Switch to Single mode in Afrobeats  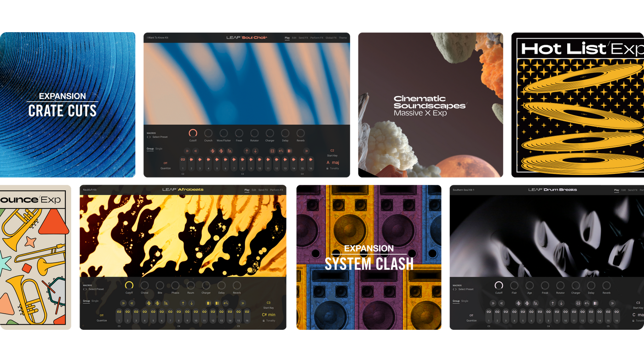point(95,301)
